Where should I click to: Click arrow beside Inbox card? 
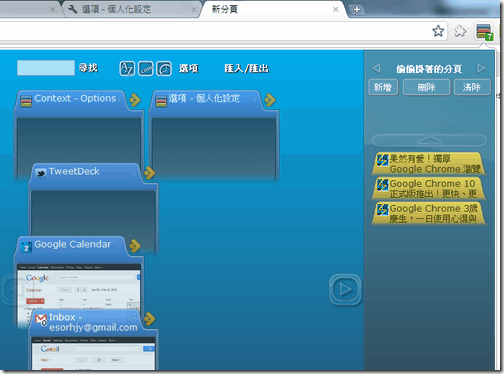(x=149, y=319)
